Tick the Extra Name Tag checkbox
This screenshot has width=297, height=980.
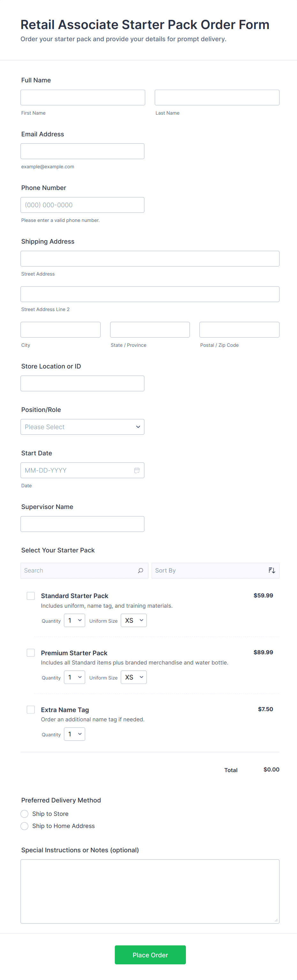click(31, 709)
